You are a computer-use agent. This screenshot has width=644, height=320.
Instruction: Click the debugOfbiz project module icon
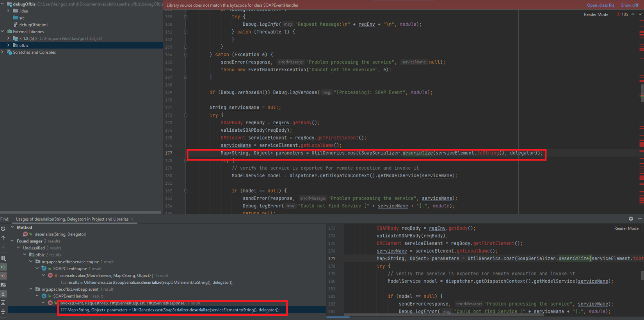pos(9,4)
